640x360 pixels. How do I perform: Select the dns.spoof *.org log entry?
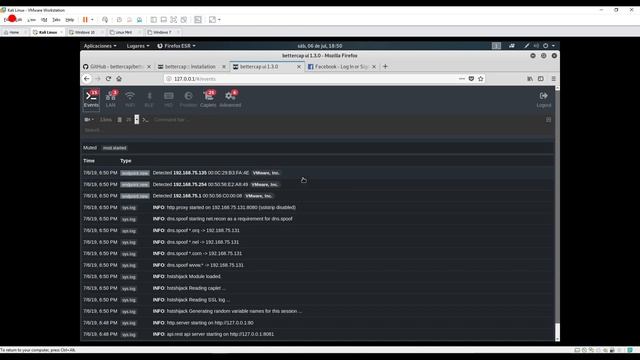point(318,231)
